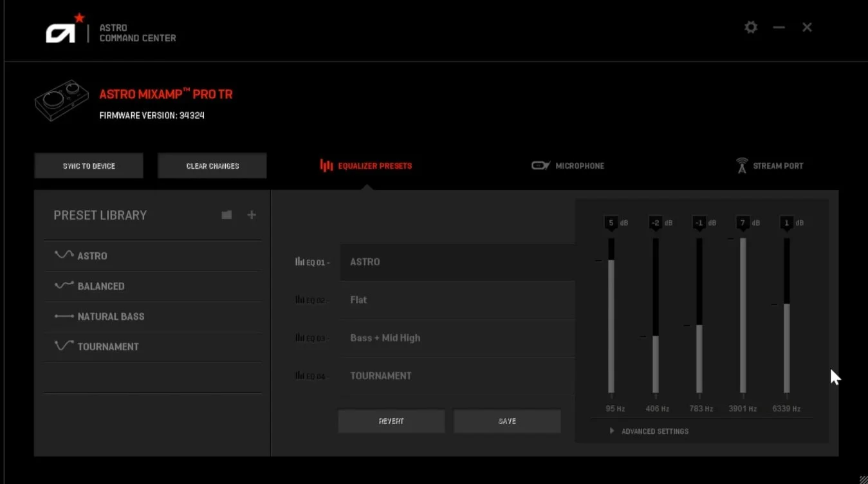Viewport: 868px width, 484px height.
Task: Adjust the 783 Hz band slider
Action: [x=699, y=315]
